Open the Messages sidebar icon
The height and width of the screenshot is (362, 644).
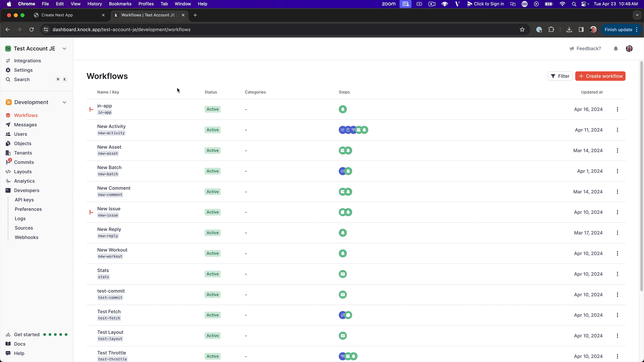point(8,125)
